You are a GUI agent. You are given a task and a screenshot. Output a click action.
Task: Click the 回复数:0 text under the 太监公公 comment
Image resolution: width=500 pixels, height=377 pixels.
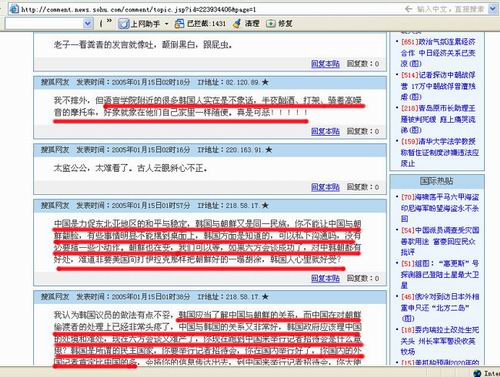tap(363, 187)
